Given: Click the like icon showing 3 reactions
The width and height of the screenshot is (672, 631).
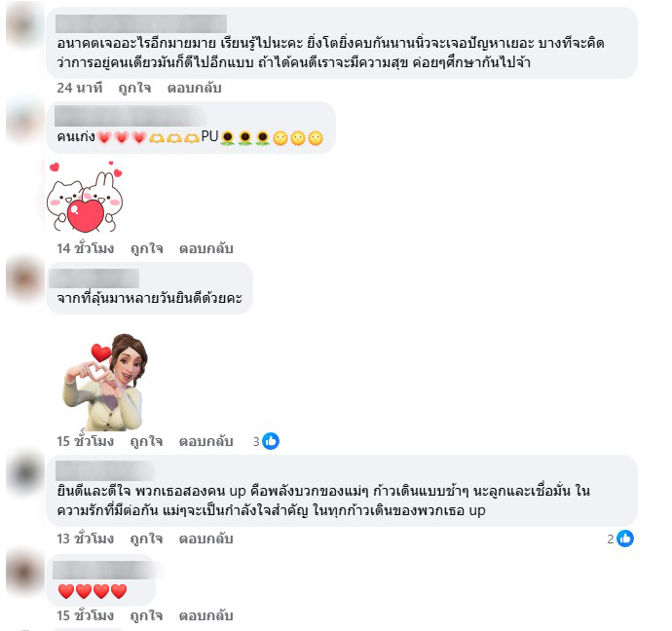Looking at the screenshot, I should coord(271,441).
